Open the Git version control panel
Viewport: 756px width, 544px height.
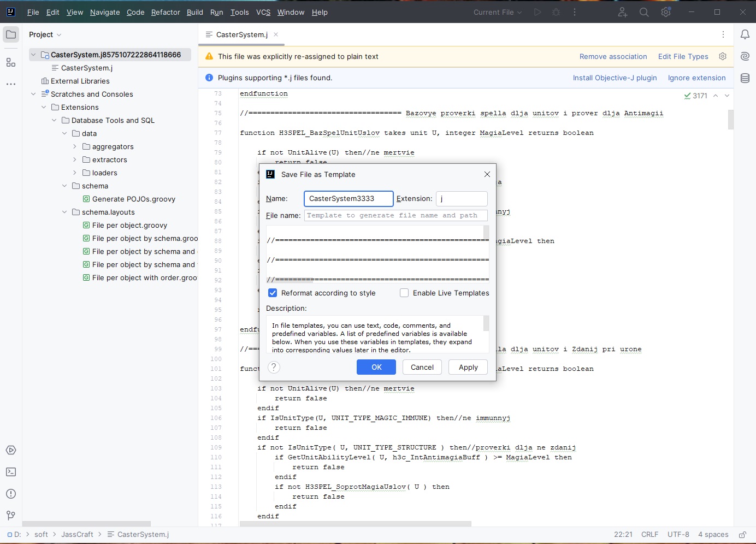[x=11, y=516]
